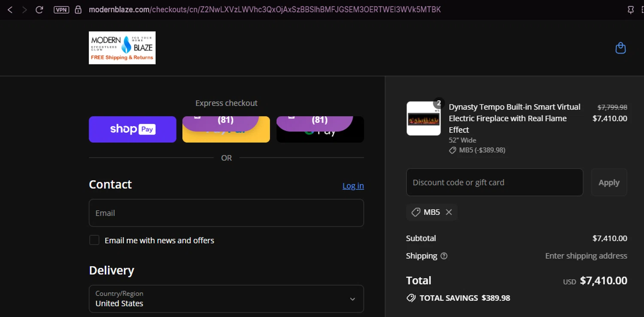Check Email me with news and offers
The image size is (644, 317).
94,240
